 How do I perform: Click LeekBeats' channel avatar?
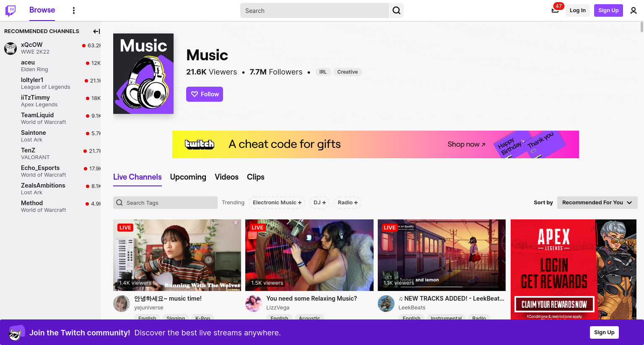pyautogui.click(x=386, y=304)
